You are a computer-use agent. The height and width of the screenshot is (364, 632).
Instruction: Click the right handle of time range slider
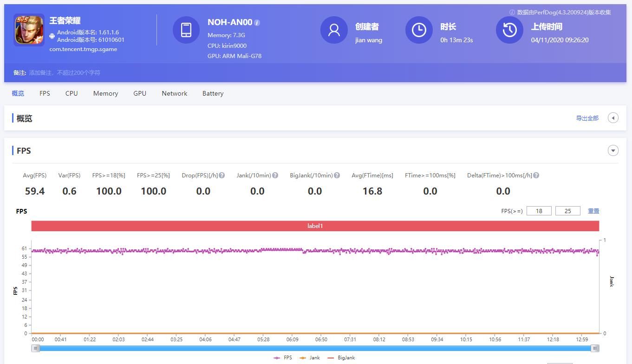(595, 348)
